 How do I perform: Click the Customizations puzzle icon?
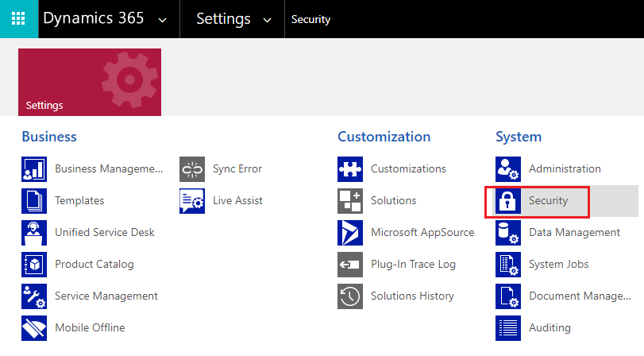350,169
